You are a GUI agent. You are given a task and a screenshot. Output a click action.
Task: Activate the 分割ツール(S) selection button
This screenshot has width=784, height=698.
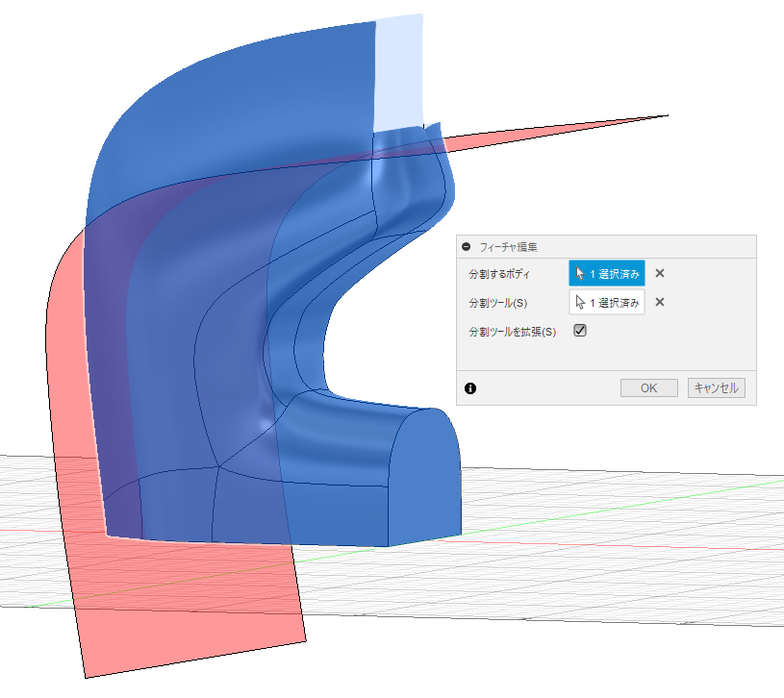(x=607, y=303)
